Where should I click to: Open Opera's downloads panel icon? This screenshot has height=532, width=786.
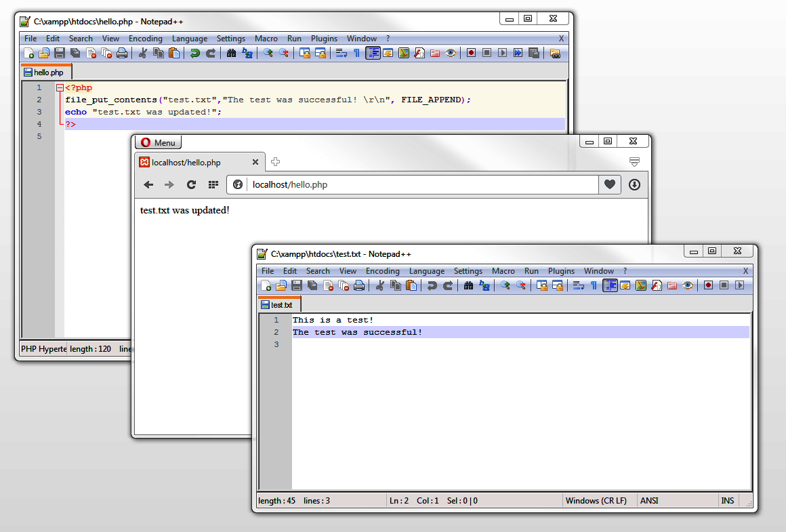click(x=634, y=184)
